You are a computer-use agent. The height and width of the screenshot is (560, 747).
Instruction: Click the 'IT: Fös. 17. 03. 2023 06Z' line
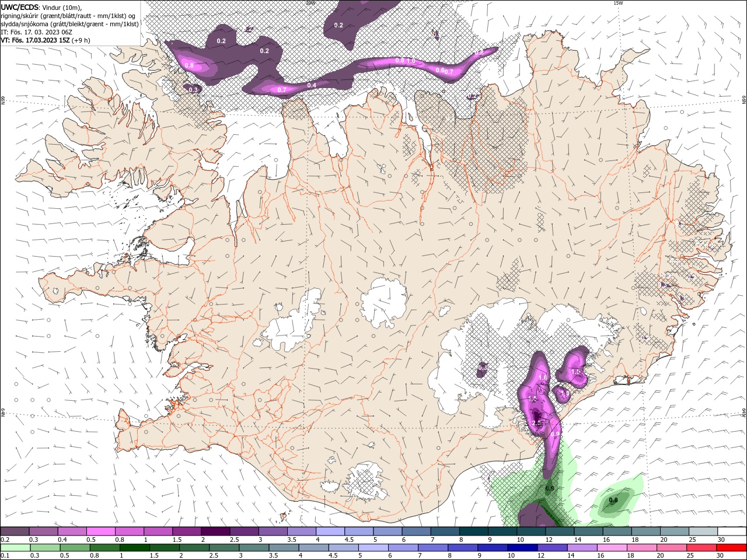click(x=37, y=32)
